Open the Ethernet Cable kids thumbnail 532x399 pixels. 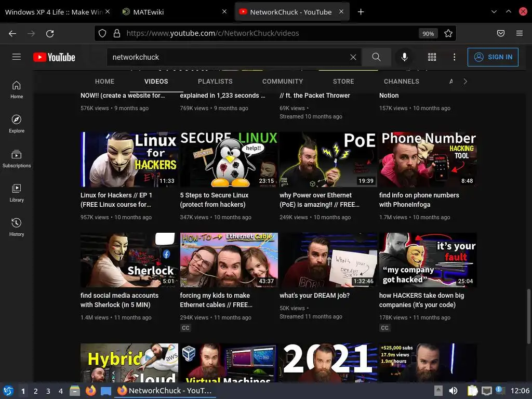point(229,260)
